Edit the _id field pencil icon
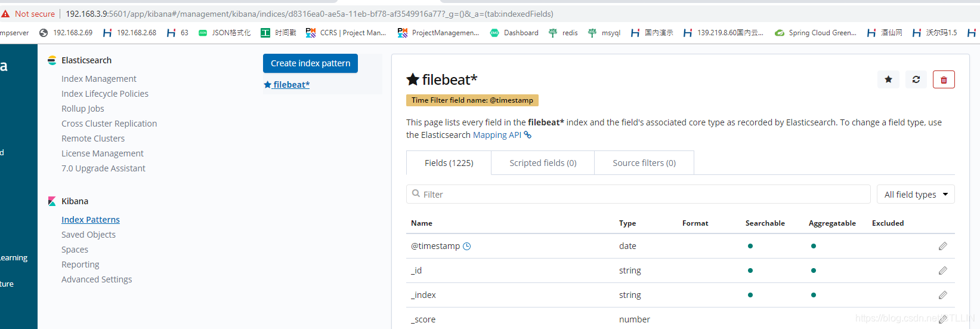This screenshot has height=329, width=980. click(x=942, y=270)
